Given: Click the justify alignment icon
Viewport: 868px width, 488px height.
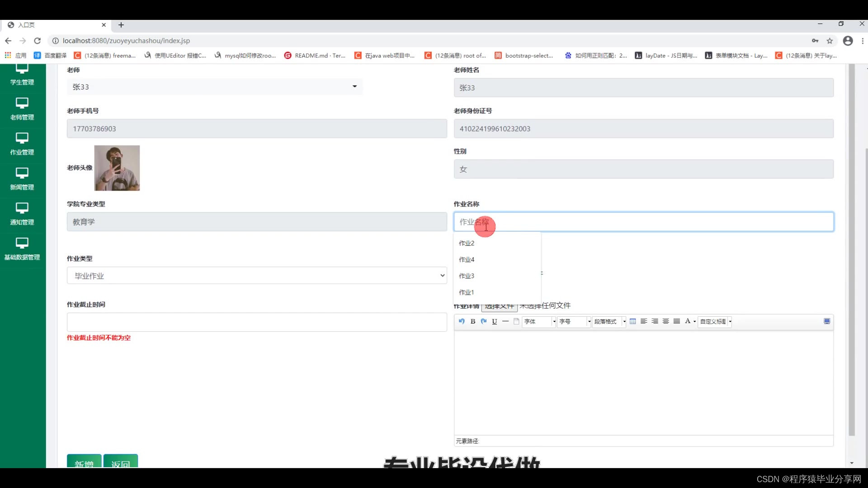Looking at the screenshot, I should pos(677,321).
